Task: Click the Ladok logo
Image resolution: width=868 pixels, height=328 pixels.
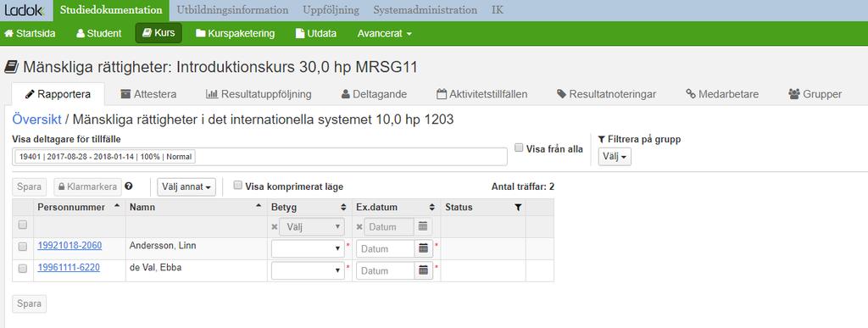Action: (x=25, y=10)
